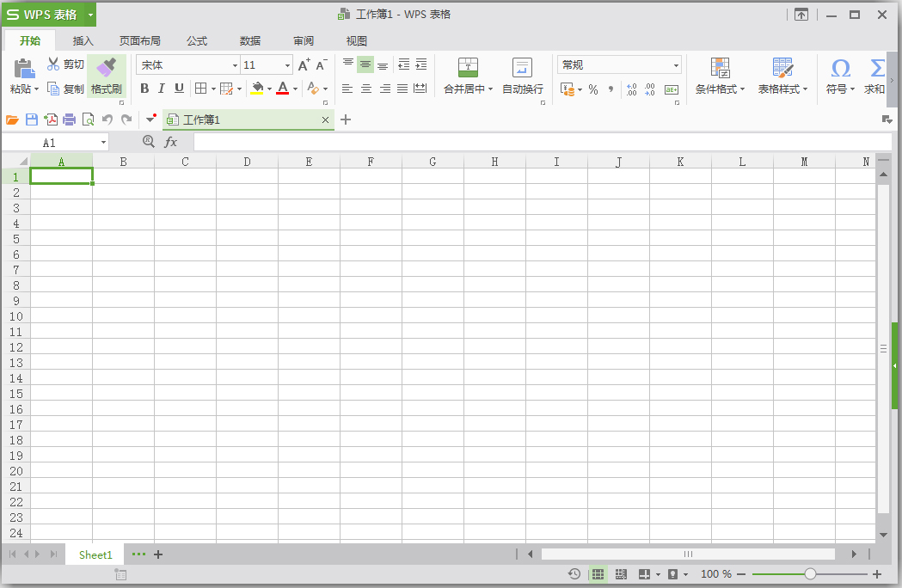
Task: Open the Print Preview icon
Action: (x=88, y=119)
